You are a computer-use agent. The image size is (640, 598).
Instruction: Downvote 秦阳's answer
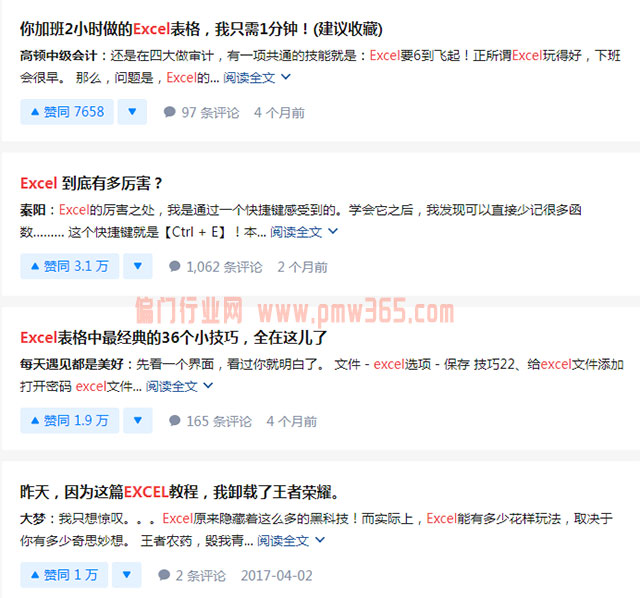click(138, 266)
